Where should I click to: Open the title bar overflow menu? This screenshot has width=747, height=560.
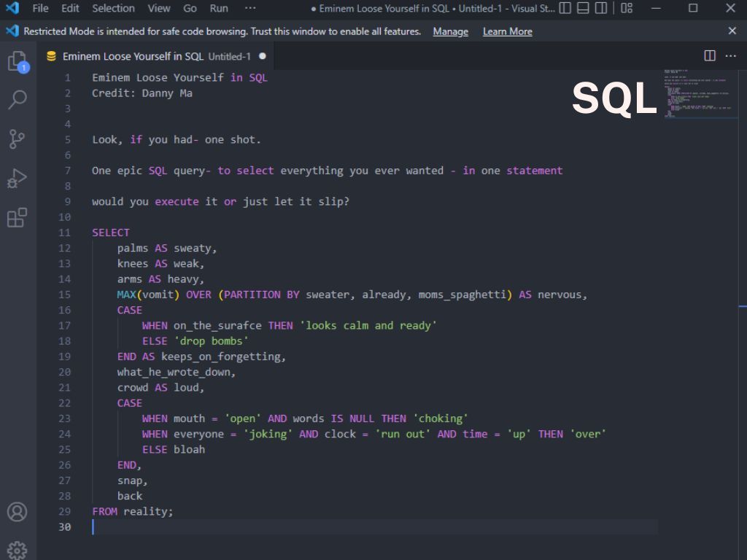tap(250, 8)
